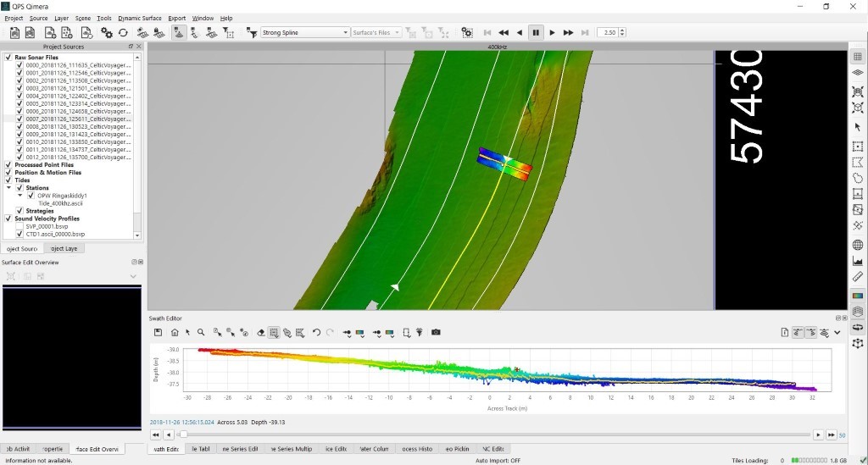Enable the SVP_00001.bsvp checkbox
Screen dimensions: 868x465
(x=20, y=226)
